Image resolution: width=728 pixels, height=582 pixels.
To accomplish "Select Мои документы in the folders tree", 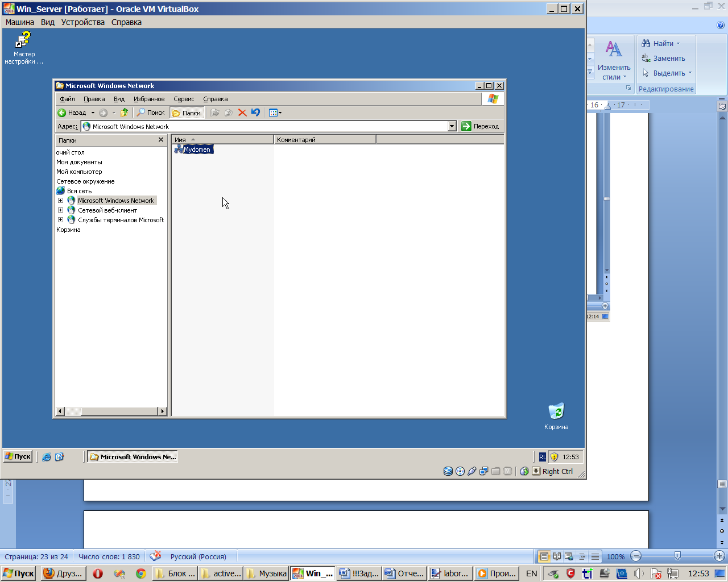I will click(x=79, y=162).
